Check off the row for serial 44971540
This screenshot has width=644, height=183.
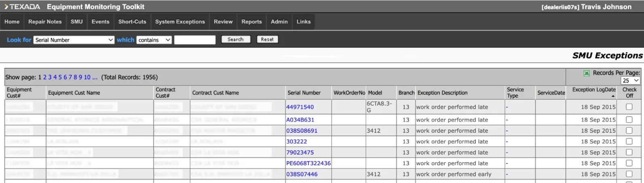pos(629,107)
